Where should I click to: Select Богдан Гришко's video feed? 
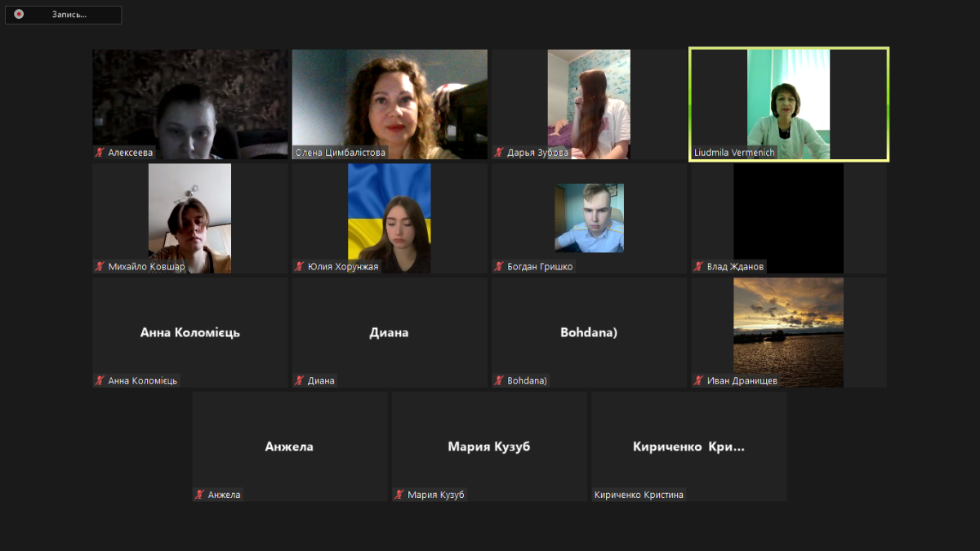(x=589, y=217)
